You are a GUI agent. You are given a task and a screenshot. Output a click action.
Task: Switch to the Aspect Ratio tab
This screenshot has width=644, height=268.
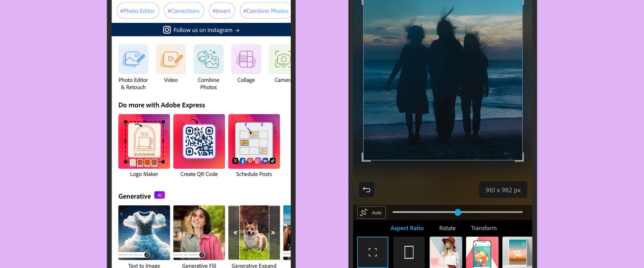[407, 228]
